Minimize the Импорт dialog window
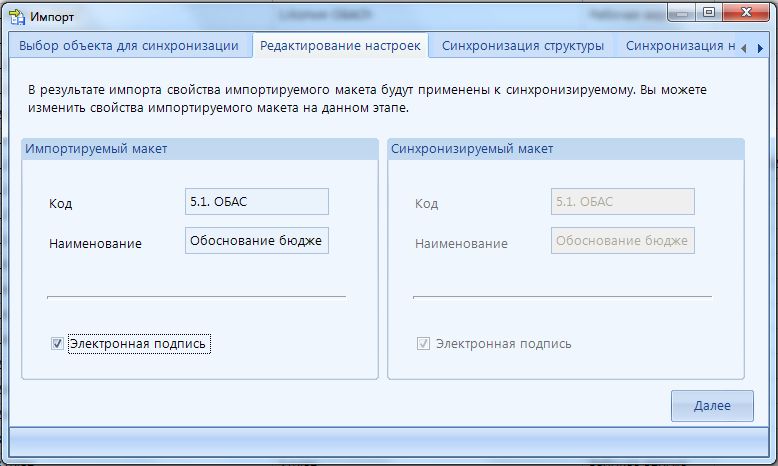The width and height of the screenshot is (778, 466). click(x=683, y=13)
